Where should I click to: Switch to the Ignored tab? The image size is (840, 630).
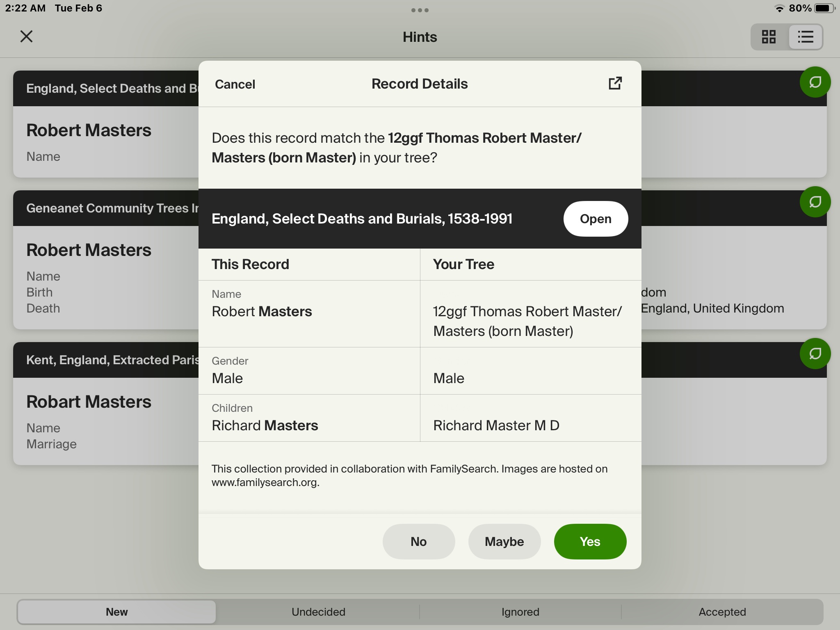click(520, 612)
